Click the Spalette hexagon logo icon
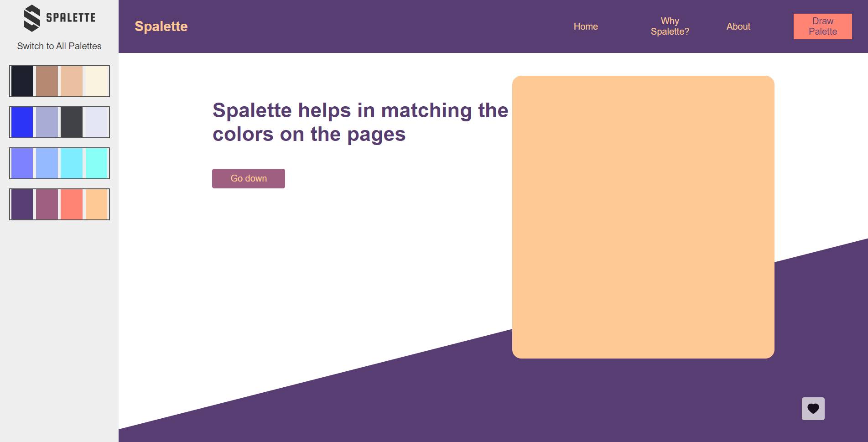 click(x=31, y=17)
